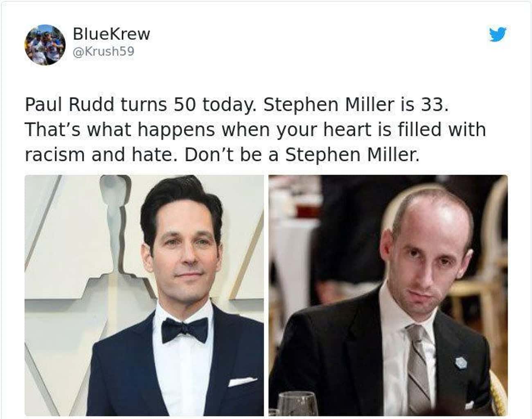The width and height of the screenshot is (532, 419).
Task: Open the right photo with striped tie
Action: (388, 296)
